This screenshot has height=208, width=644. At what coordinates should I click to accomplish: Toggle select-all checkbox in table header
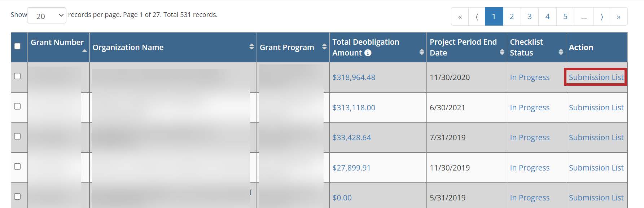coord(17,46)
